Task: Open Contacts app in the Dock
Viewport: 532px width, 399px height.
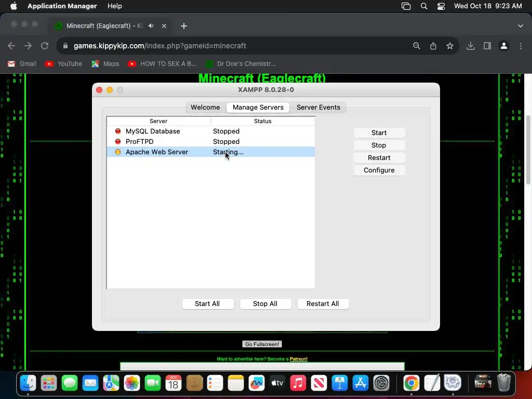Action: (x=194, y=383)
